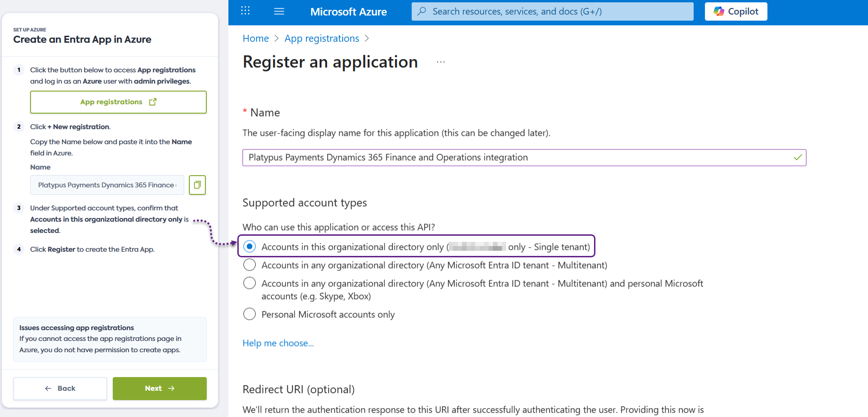Toggle the Azure portal hamburger menu
The height and width of the screenshot is (417, 868).
[279, 11]
